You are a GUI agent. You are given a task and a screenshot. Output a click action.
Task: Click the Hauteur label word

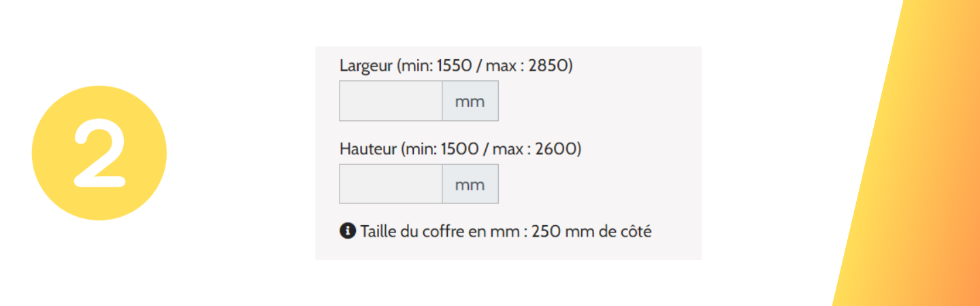pyautogui.click(x=367, y=149)
